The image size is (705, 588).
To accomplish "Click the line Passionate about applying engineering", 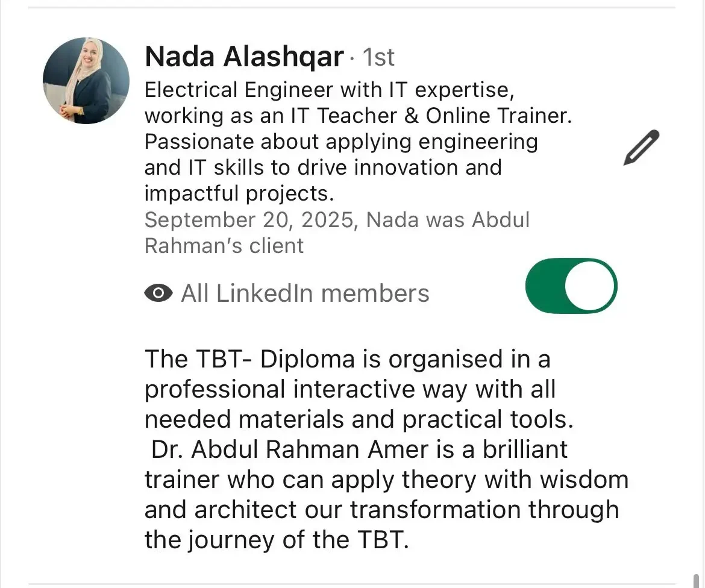I will pos(341,142).
